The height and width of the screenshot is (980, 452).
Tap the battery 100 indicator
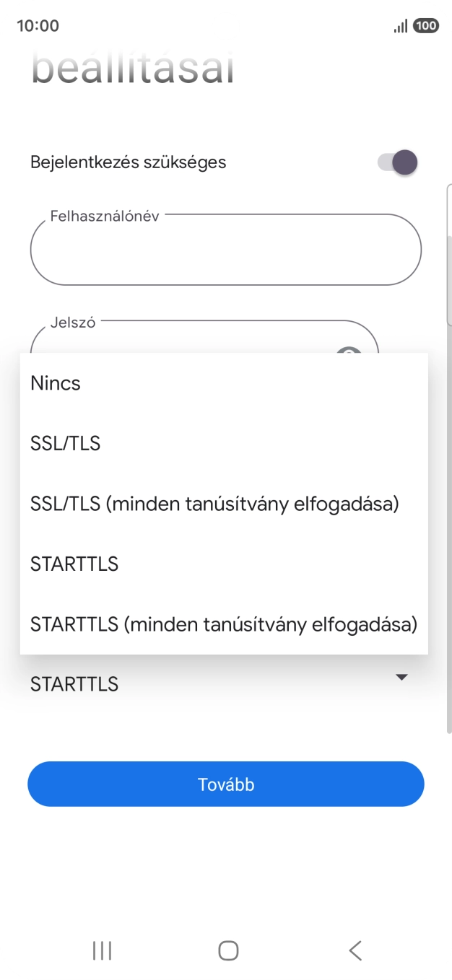(x=425, y=25)
